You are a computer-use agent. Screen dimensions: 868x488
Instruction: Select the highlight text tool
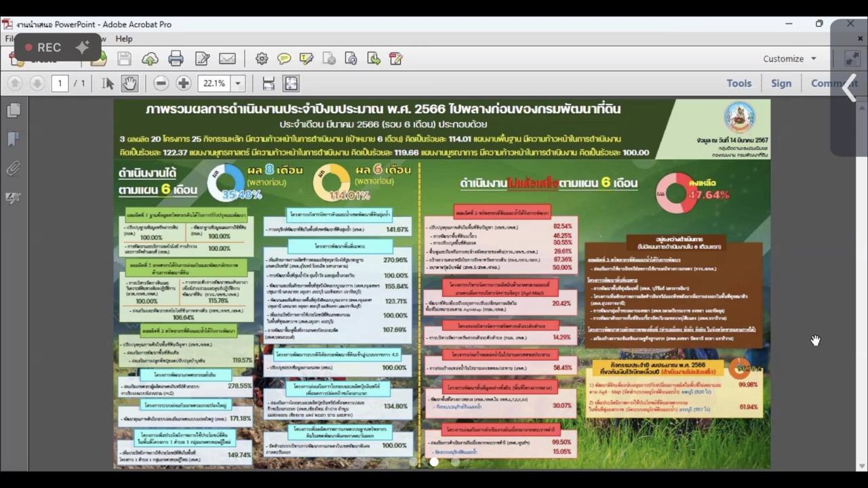coord(307,59)
